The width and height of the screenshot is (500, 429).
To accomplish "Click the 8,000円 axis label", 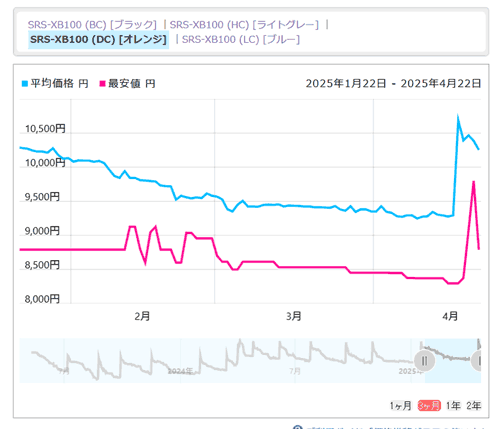I will coord(42,299).
